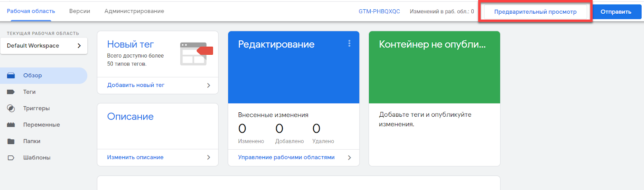Click Добавить новый тег link
The width and height of the screenshot is (644, 190).
(x=136, y=85)
